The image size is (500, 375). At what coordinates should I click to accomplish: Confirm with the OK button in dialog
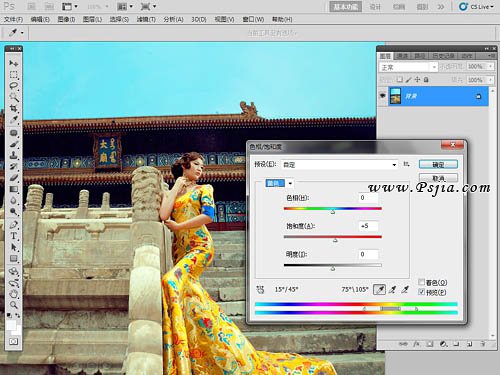click(438, 164)
